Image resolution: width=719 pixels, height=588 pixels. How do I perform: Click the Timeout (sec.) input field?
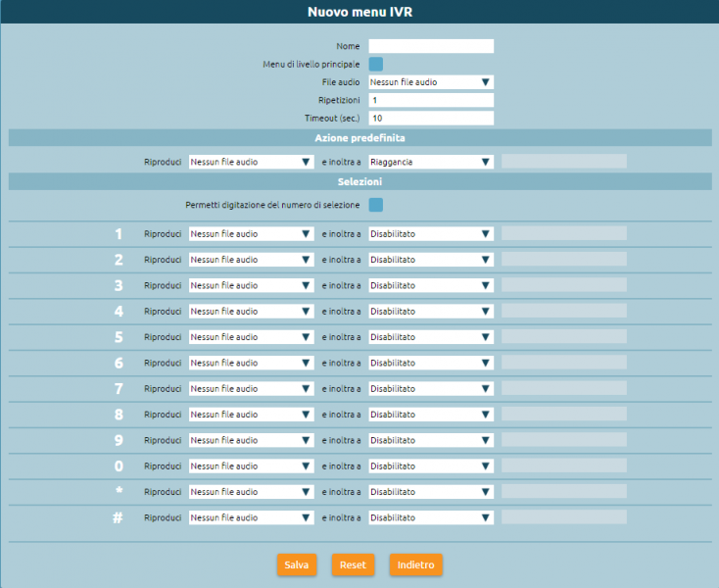pyautogui.click(x=431, y=119)
